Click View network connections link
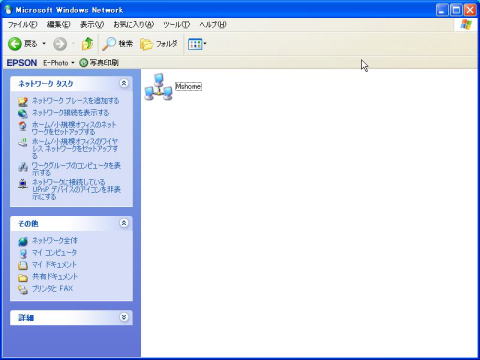 (x=70, y=113)
